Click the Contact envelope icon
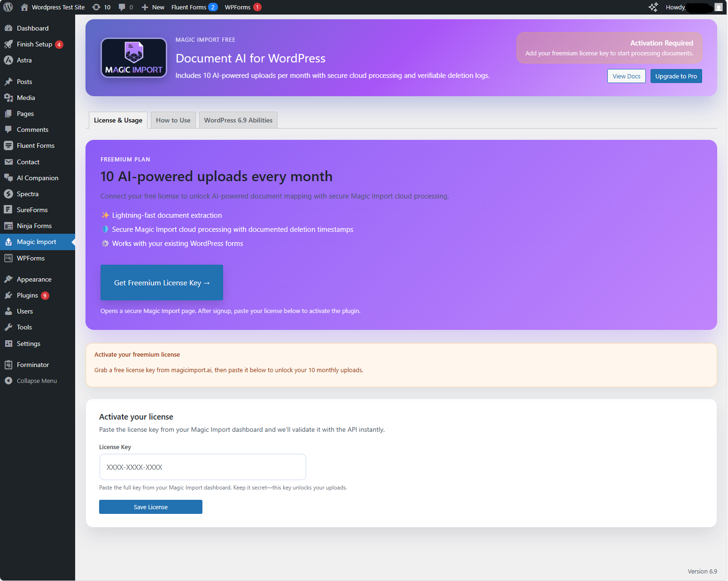Screen dimensions: 728x581 pos(8,162)
